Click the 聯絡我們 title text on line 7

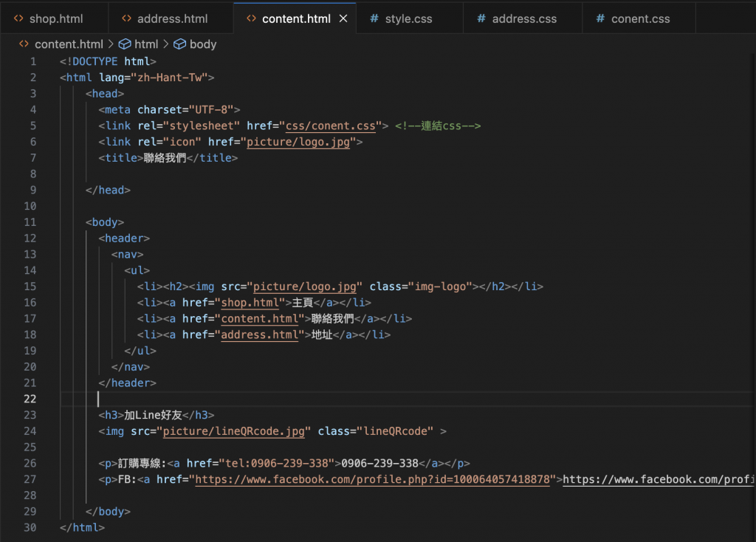(x=165, y=158)
